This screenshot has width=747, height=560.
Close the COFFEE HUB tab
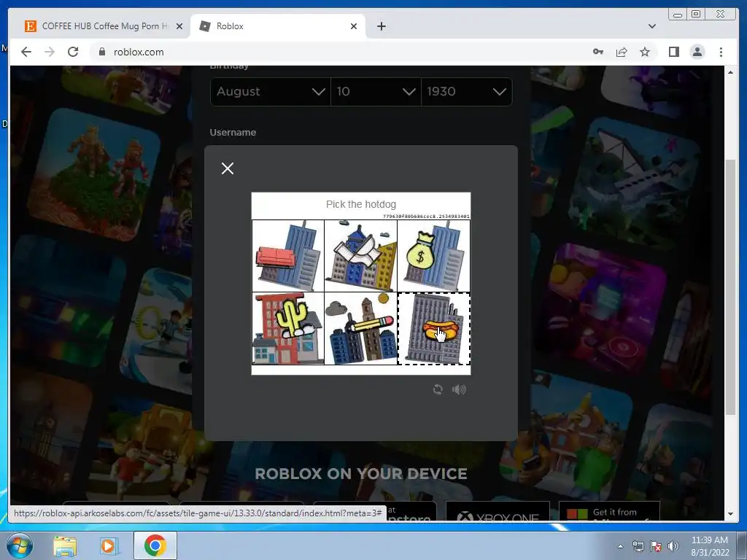click(179, 26)
